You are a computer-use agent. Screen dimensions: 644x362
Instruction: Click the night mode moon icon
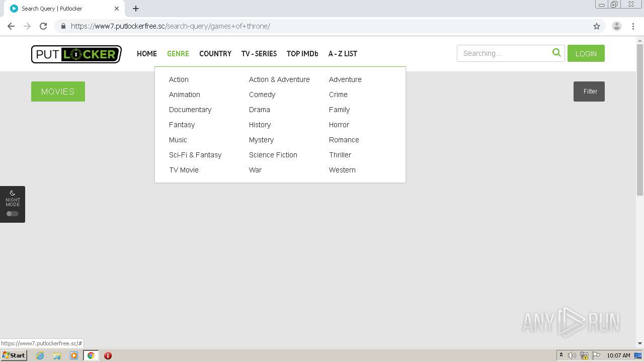coord(13,193)
